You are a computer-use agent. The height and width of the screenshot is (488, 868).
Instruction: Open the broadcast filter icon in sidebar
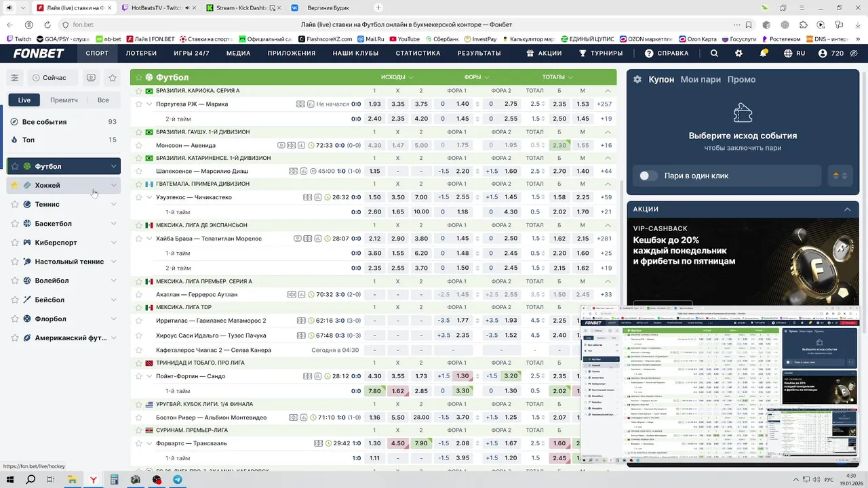coord(91,78)
